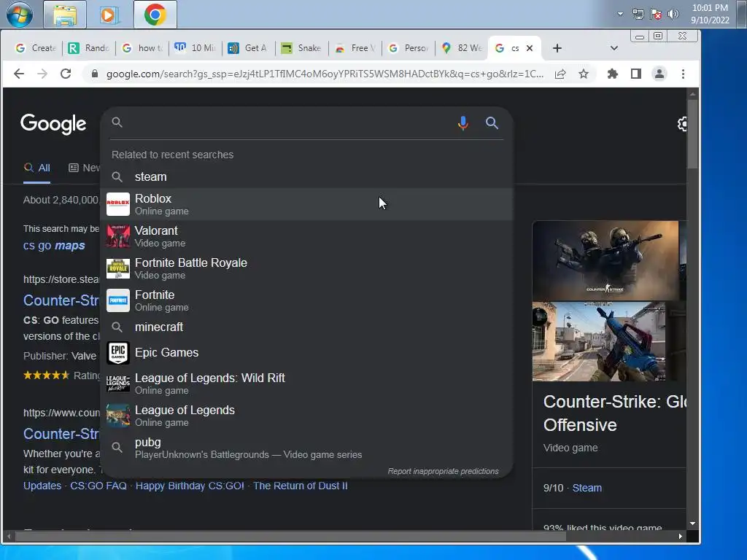Viewport: 747px width, 560px height.
Task: Select the Roblox suggestion
Action: tap(306, 204)
